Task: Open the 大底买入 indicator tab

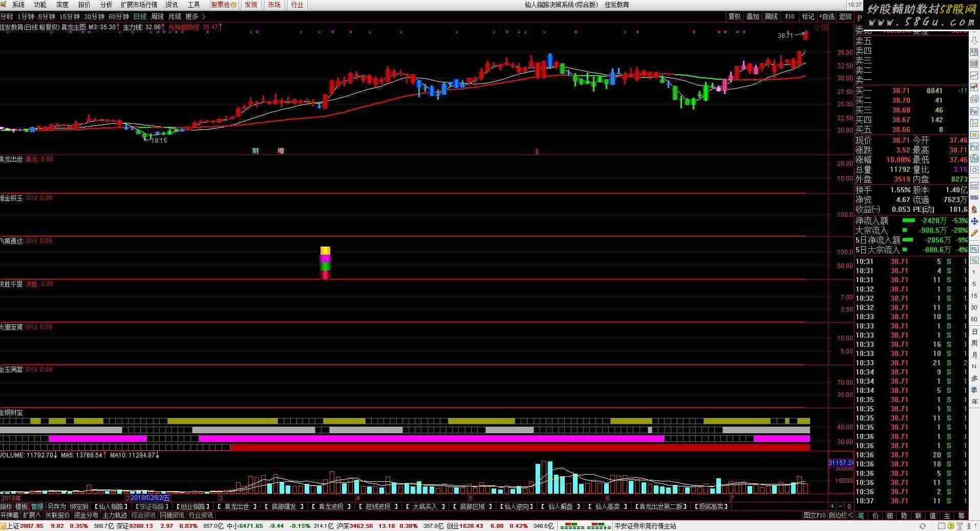Action: click(x=425, y=506)
